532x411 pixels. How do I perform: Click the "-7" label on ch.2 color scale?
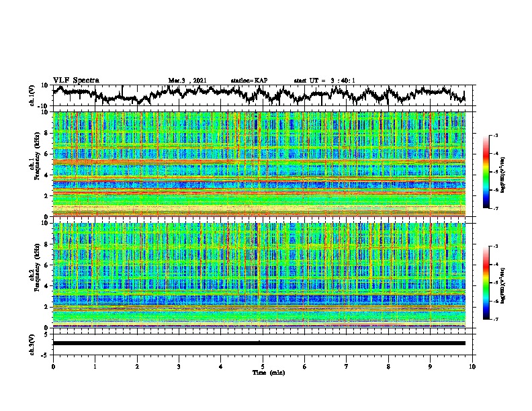tap(496, 319)
